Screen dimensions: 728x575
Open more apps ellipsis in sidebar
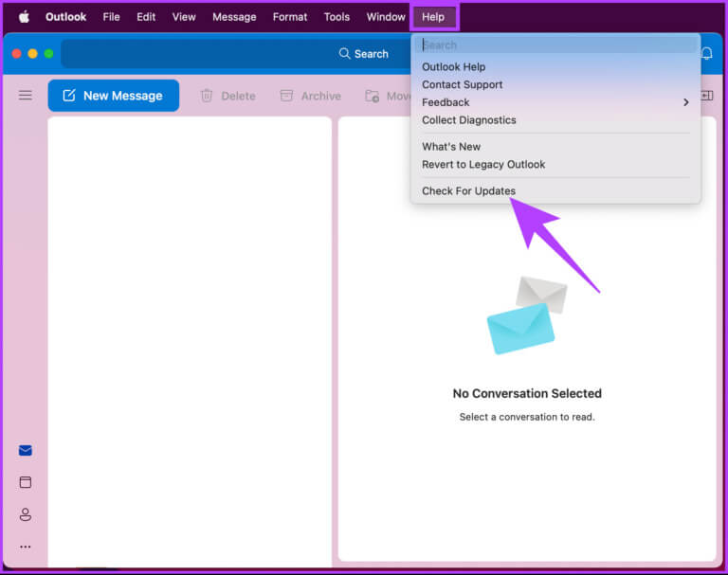point(26,547)
